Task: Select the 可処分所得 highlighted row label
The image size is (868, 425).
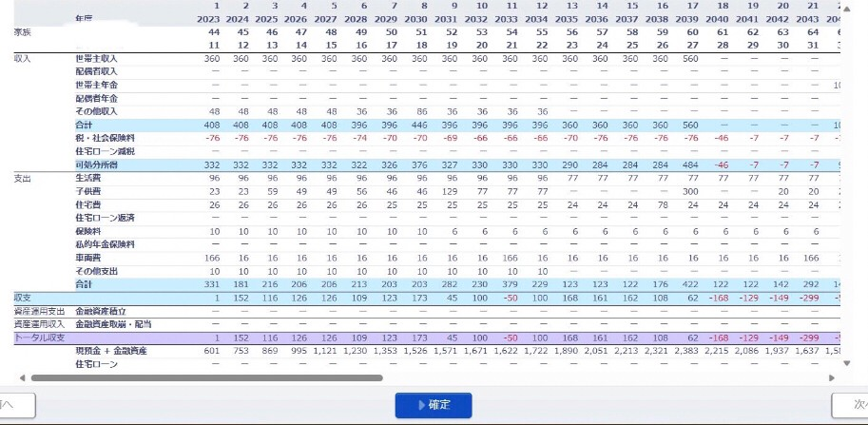Action: 96,164
